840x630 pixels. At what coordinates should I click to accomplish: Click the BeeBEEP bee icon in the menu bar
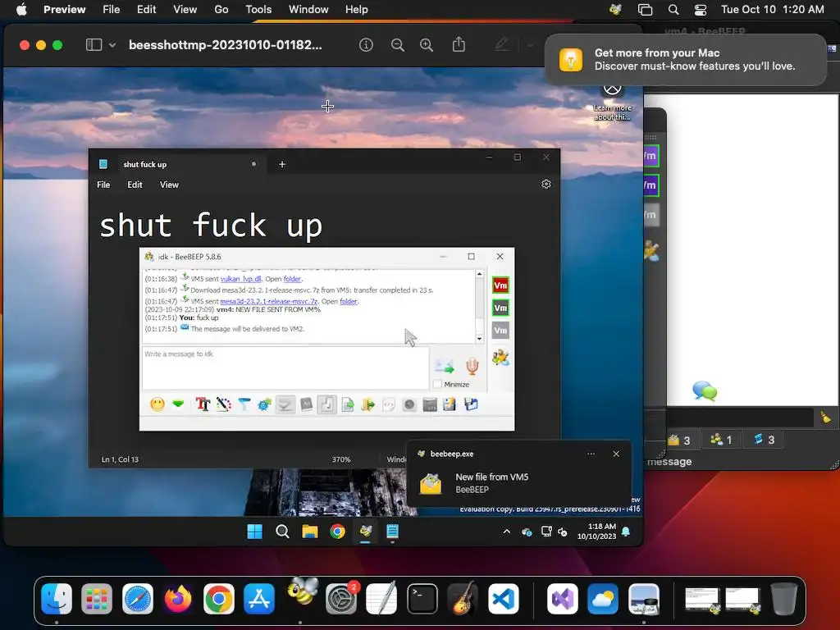615,9
